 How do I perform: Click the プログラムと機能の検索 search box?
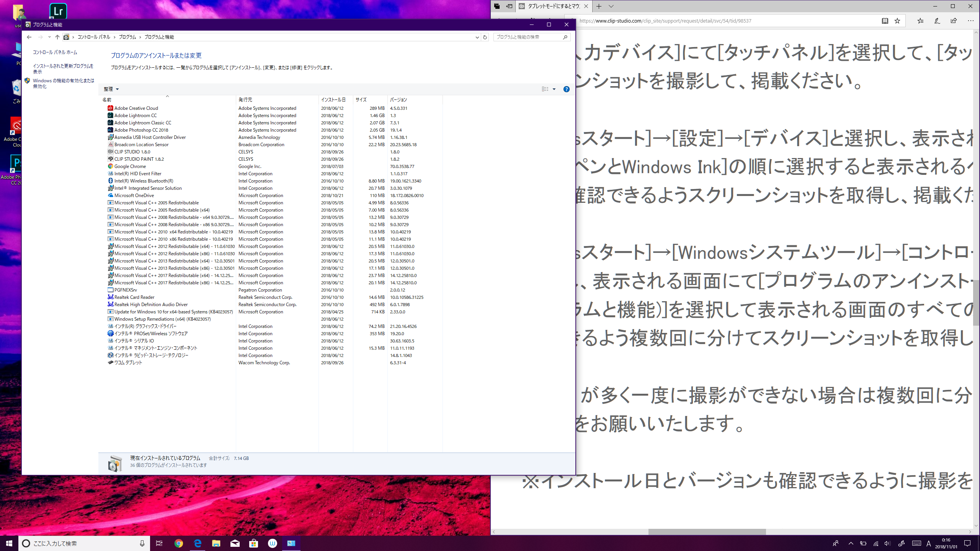(x=528, y=37)
